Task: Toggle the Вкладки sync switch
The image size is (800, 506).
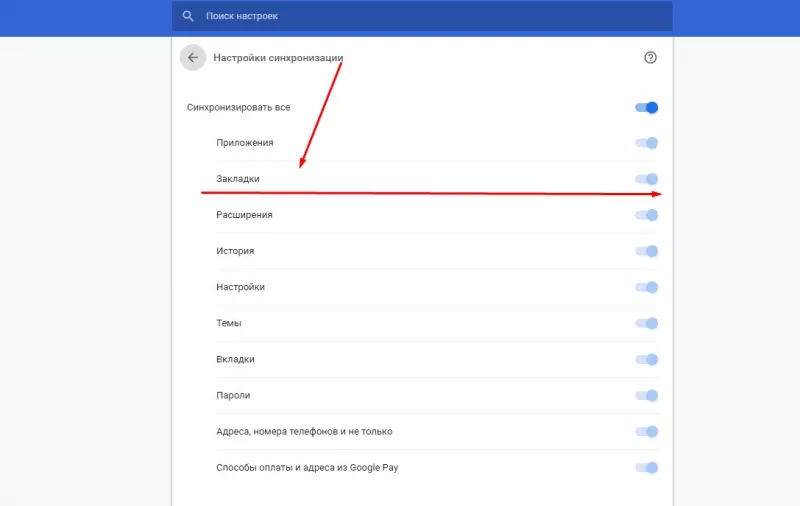Action: pos(647,359)
